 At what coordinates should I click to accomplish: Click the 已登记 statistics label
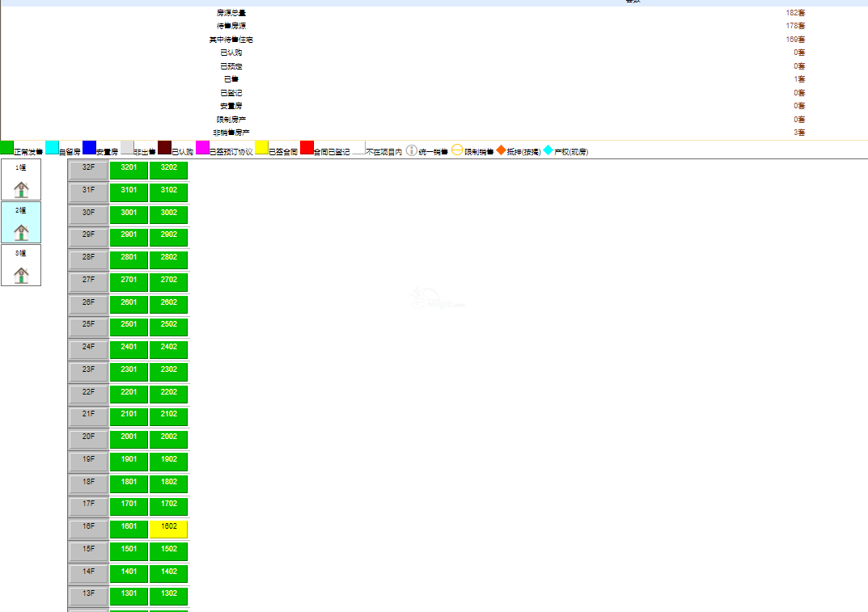[x=231, y=92]
